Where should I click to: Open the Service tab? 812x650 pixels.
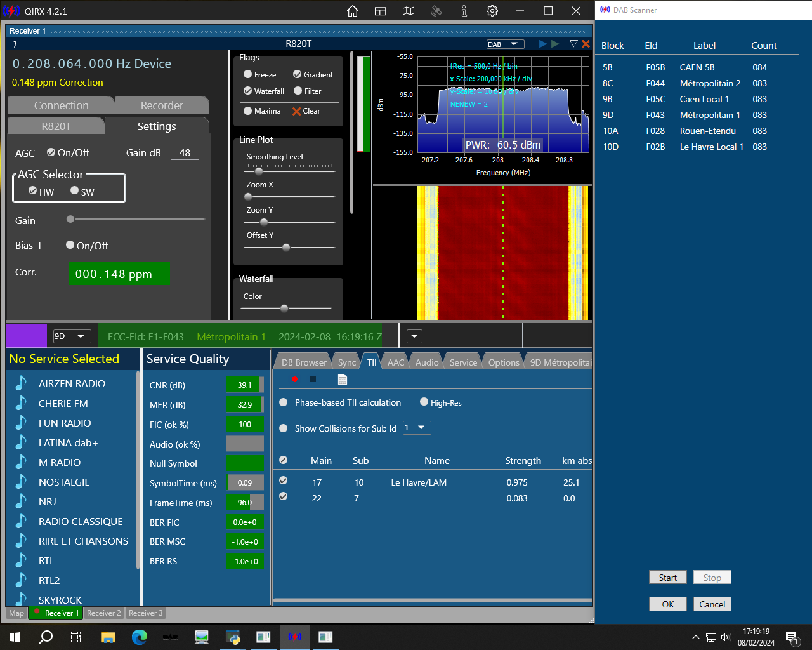[463, 362]
